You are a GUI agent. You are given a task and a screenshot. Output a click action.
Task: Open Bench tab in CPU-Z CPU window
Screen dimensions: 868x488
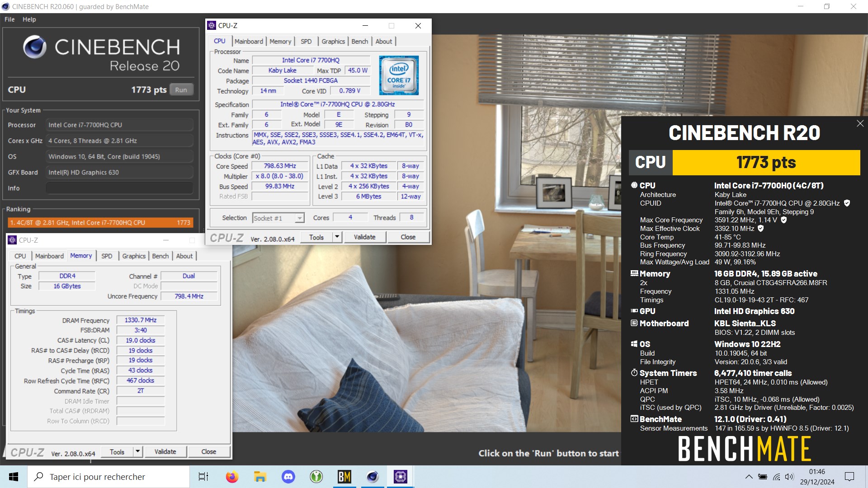point(360,41)
